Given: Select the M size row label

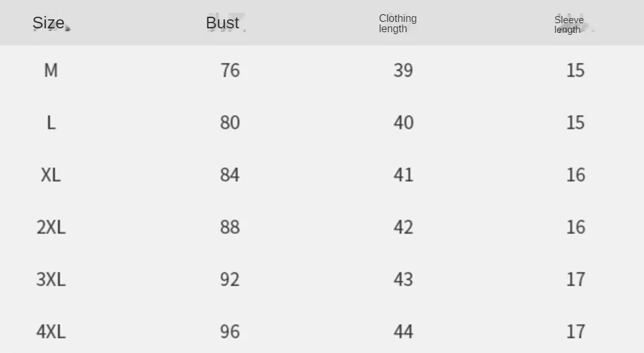Looking at the screenshot, I should pyautogui.click(x=51, y=70).
